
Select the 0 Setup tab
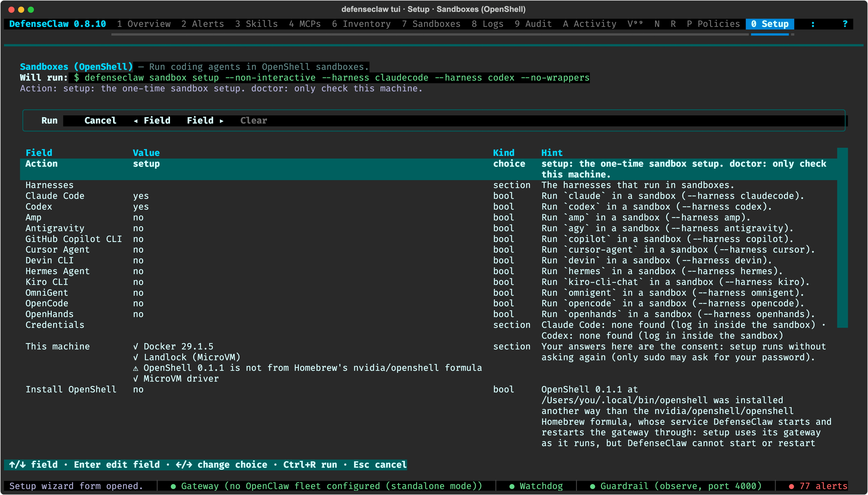pyautogui.click(x=769, y=24)
